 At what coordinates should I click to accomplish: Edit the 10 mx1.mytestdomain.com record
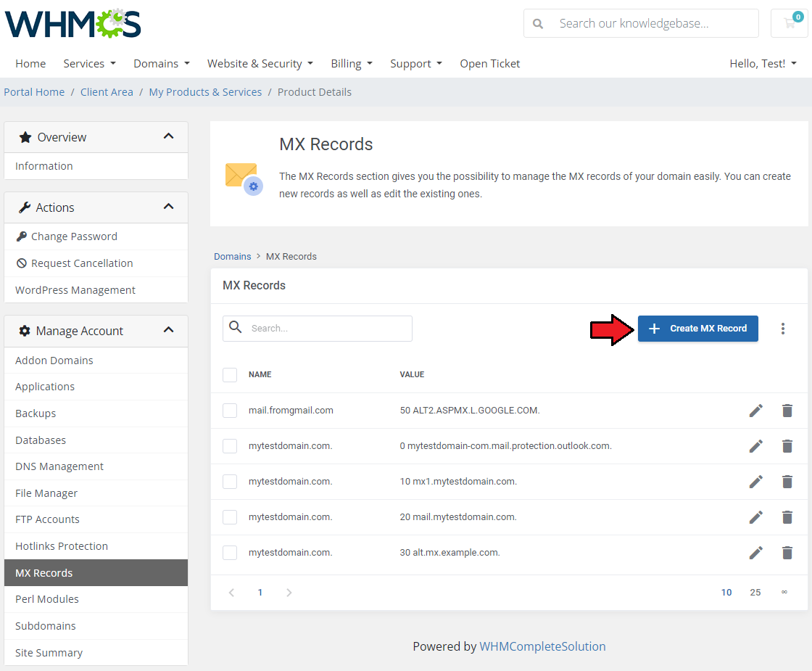pyautogui.click(x=755, y=482)
